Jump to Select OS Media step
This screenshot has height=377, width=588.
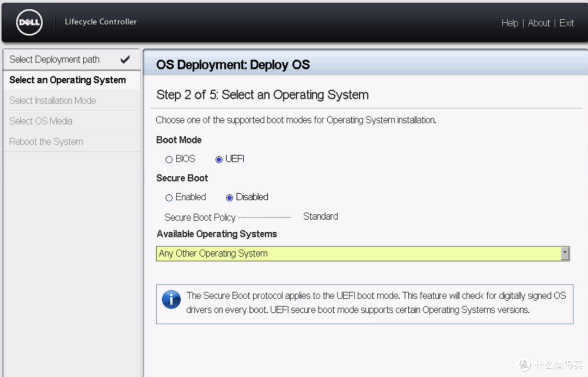(x=41, y=121)
